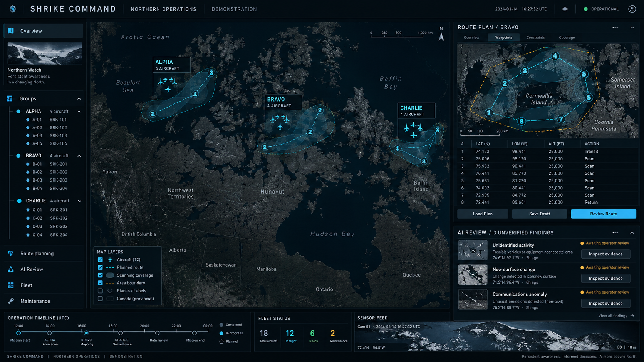
Task: Select waypoint row 4 with LAT 76.441
Action: tap(547, 173)
